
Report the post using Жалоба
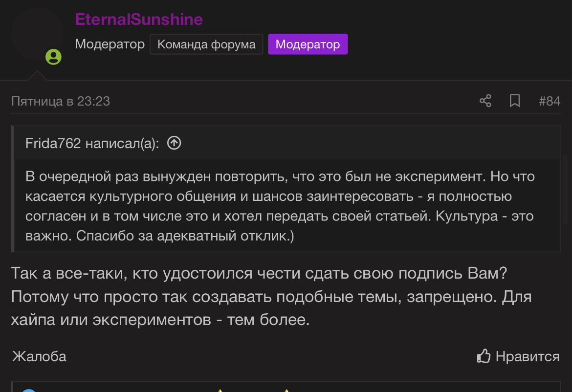pos(39,356)
